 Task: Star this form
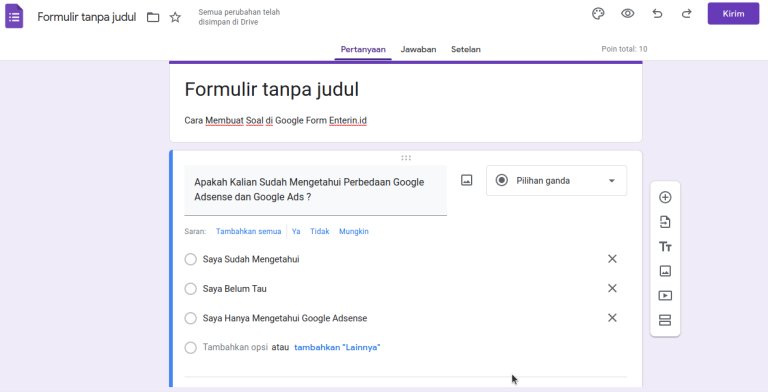point(175,18)
